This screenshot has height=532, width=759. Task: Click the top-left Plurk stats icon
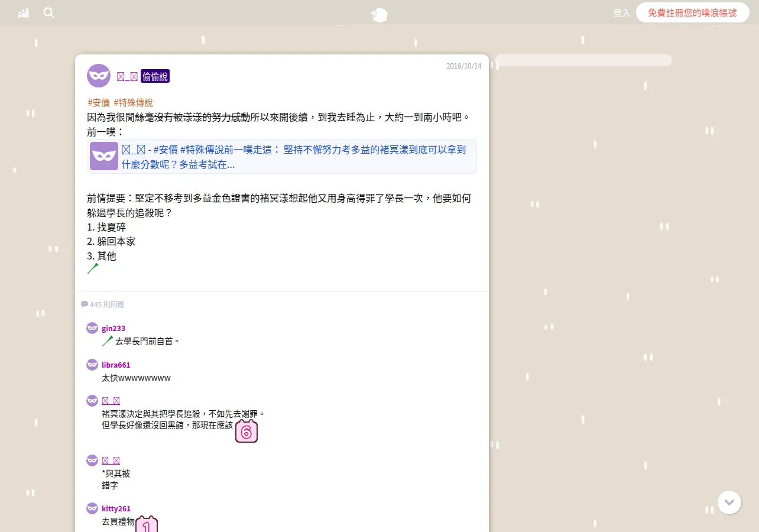coord(24,12)
